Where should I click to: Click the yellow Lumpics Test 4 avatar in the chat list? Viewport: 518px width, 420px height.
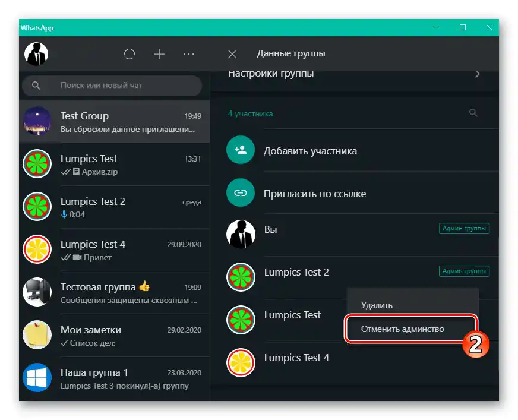pyautogui.click(x=37, y=249)
